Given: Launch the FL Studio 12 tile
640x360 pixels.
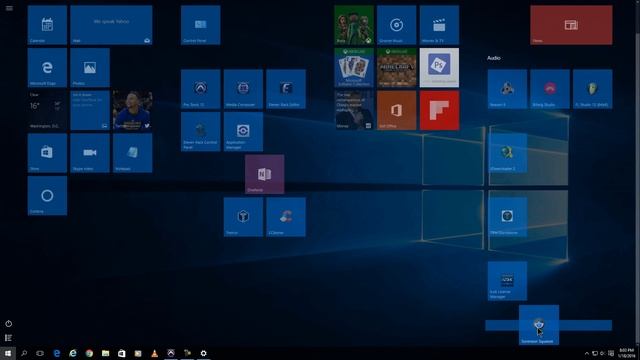Looking at the screenshot, I should (592, 89).
